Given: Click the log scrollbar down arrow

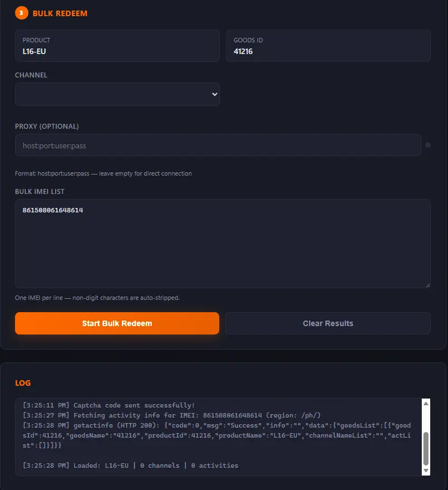Looking at the screenshot, I should click(426, 470).
